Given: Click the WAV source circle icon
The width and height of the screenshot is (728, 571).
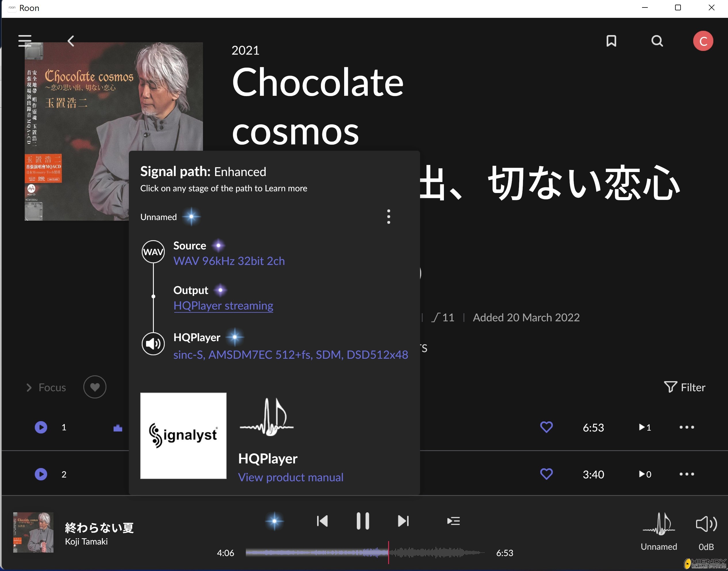Looking at the screenshot, I should pos(153,252).
